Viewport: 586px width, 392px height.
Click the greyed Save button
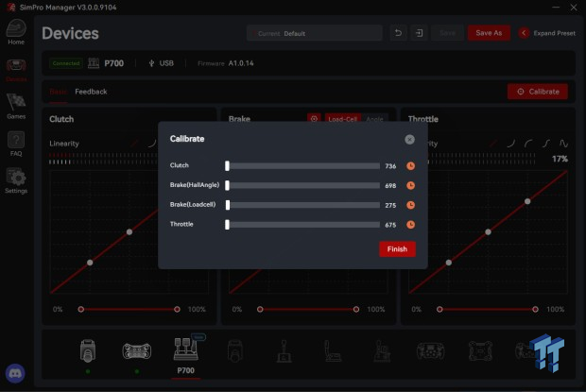pos(447,33)
